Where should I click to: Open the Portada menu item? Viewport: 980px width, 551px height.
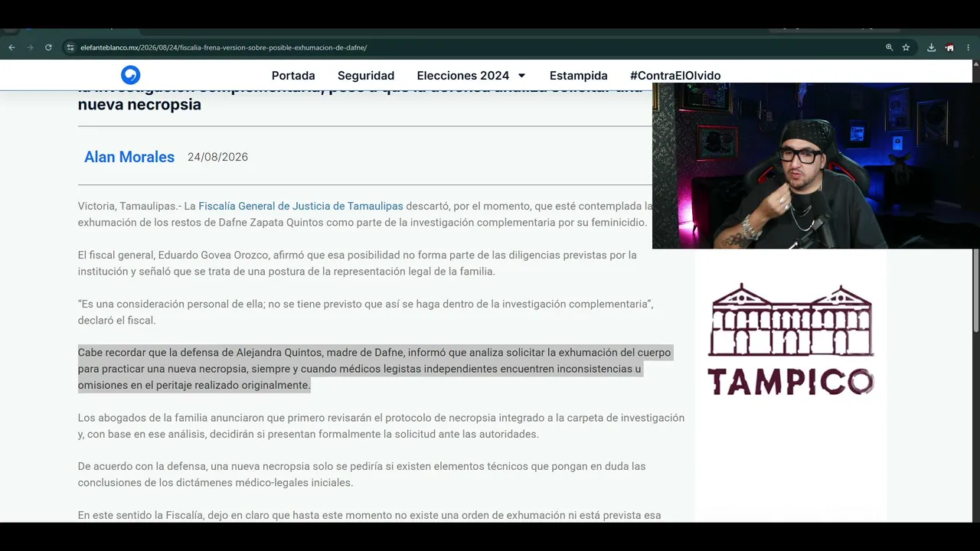(293, 76)
